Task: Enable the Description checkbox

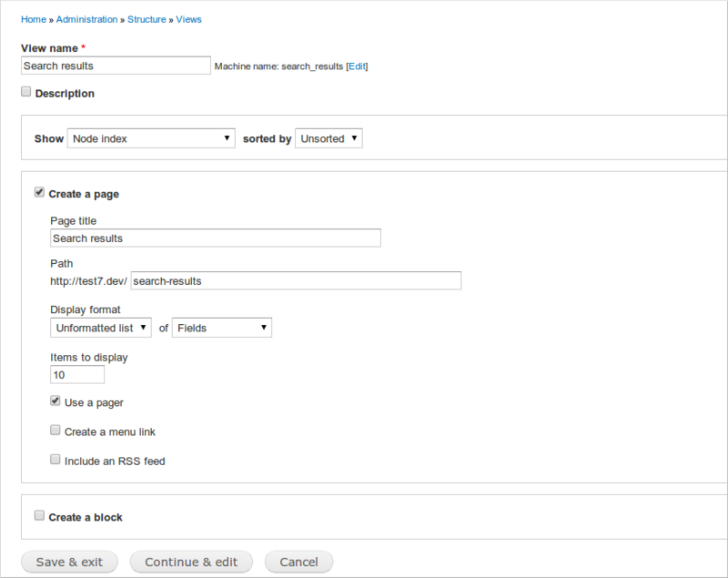Action: 26,92
